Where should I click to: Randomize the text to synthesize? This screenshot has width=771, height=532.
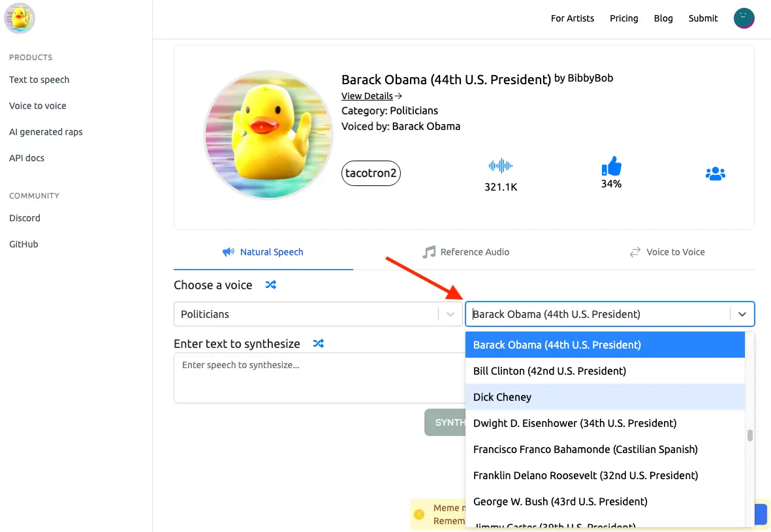(x=318, y=343)
